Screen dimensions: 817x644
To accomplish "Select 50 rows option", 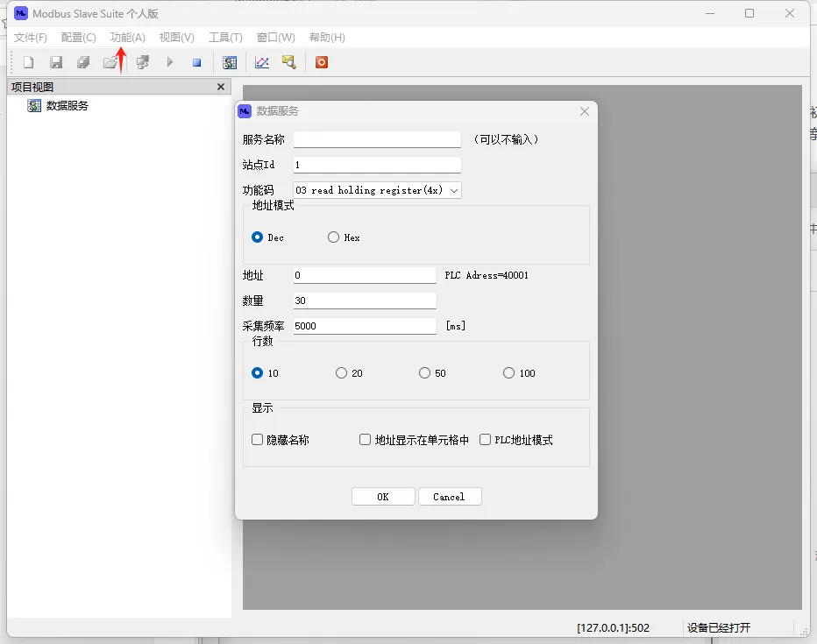I will point(424,372).
